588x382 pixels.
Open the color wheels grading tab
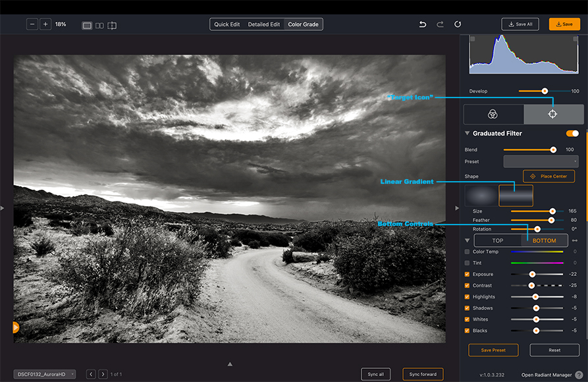click(493, 114)
